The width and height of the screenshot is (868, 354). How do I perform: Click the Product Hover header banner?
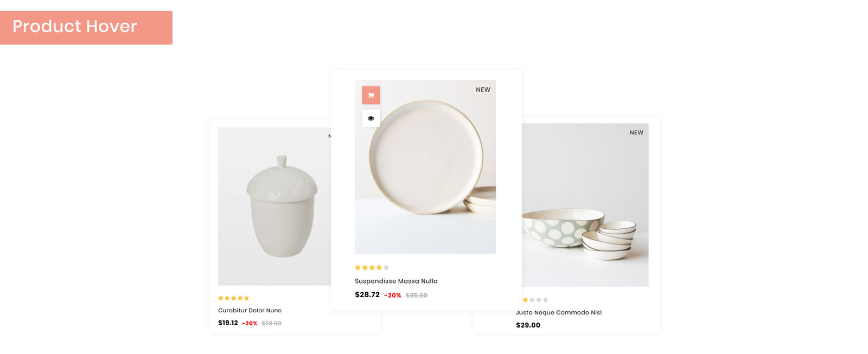click(x=86, y=27)
